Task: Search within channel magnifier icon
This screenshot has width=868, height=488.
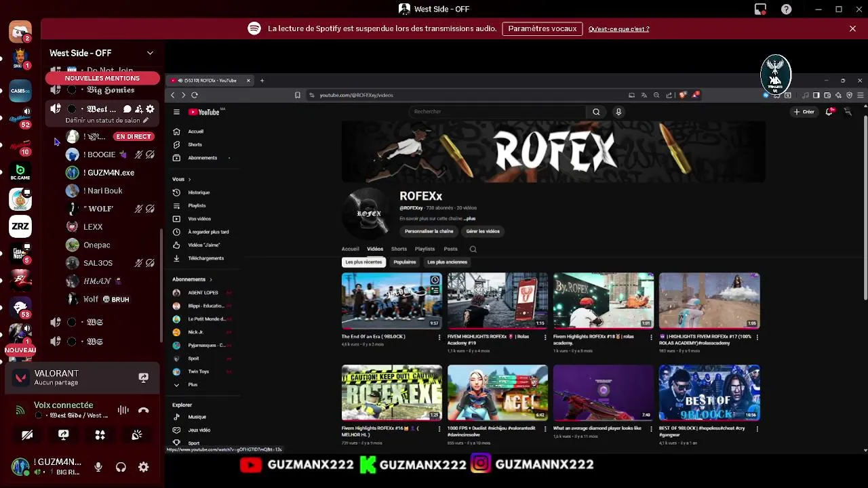Action: (x=473, y=249)
